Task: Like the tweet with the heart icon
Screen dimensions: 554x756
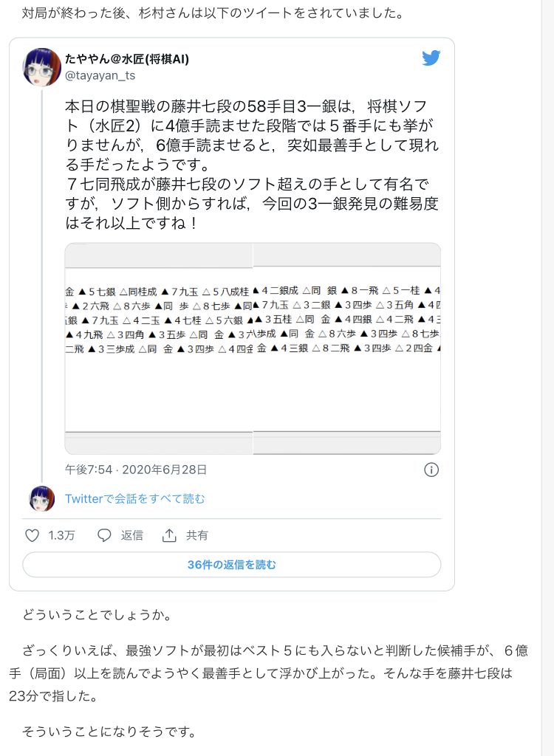Action: tap(32, 535)
